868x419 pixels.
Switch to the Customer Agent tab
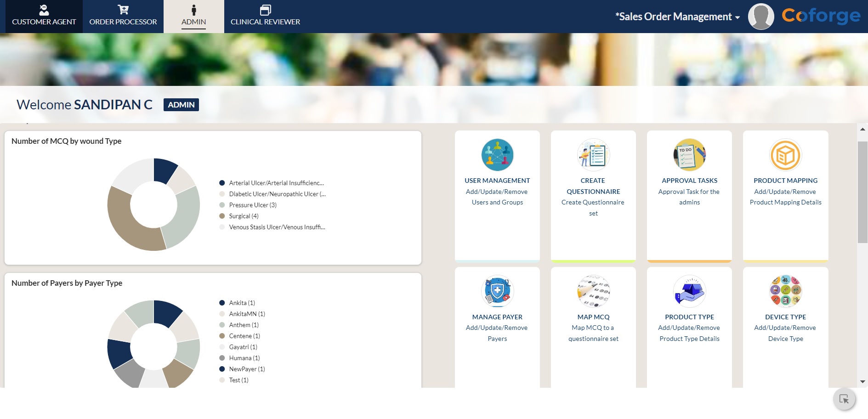pyautogui.click(x=44, y=17)
